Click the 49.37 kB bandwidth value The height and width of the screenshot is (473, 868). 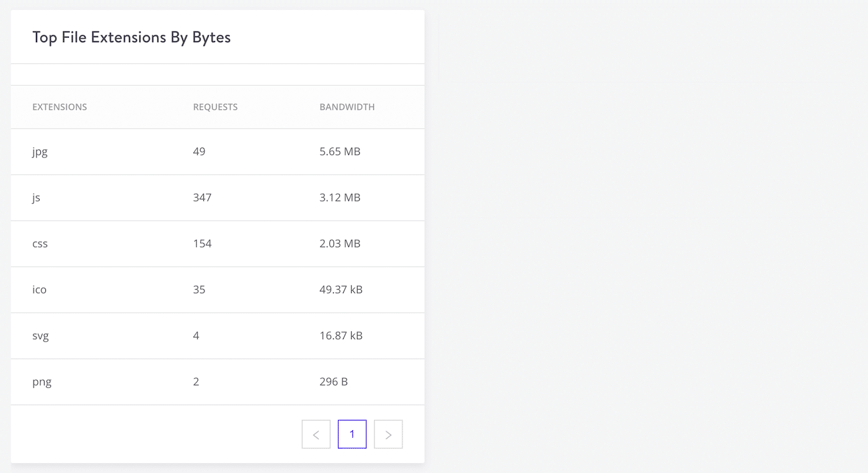tap(341, 290)
